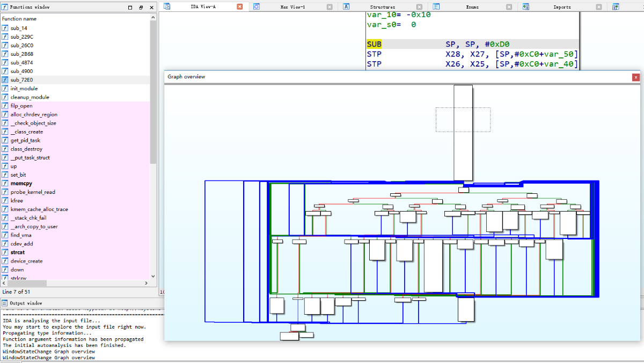Click the Imports tab icon

click(526, 7)
